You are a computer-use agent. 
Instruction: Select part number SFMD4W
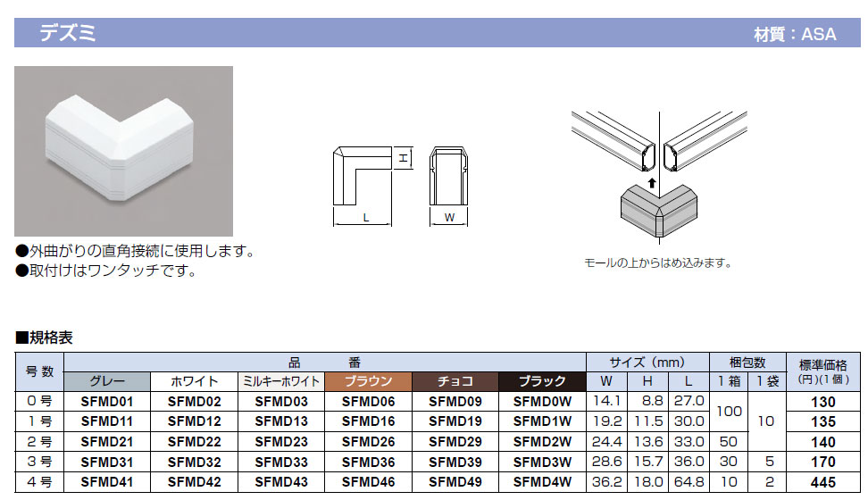coord(541,482)
